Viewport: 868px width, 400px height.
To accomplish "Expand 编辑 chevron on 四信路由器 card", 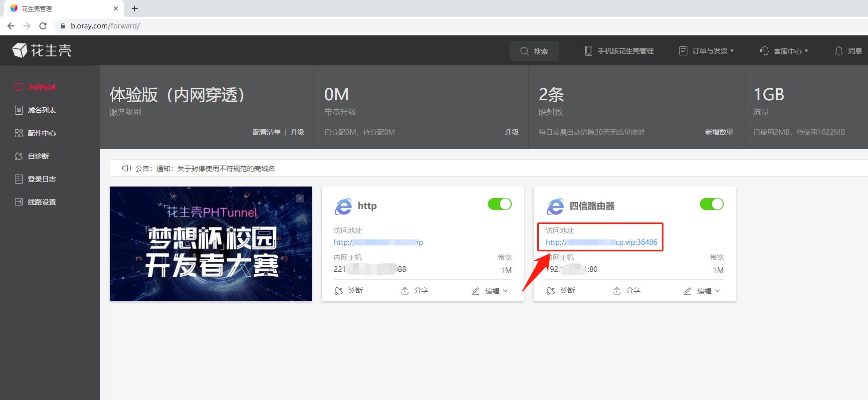I will click(717, 291).
